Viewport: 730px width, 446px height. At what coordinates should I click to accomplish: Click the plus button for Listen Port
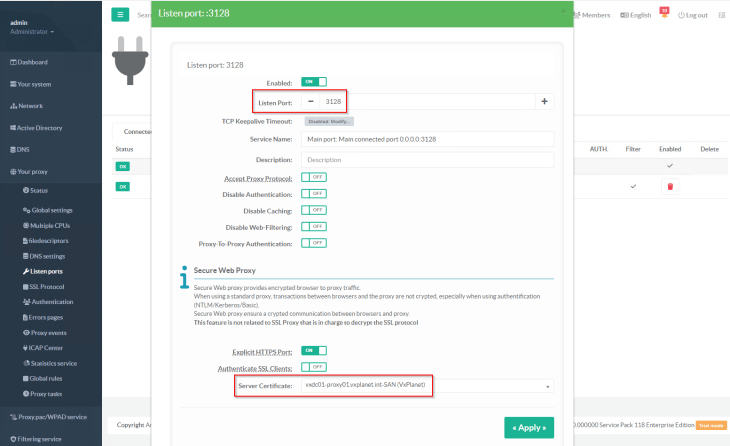pyautogui.click(x=544, y=101)
